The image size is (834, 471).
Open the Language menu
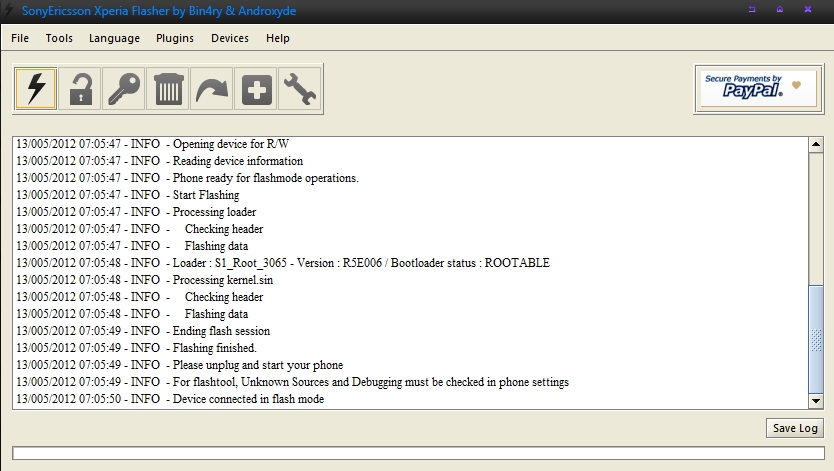click(114, 38)
